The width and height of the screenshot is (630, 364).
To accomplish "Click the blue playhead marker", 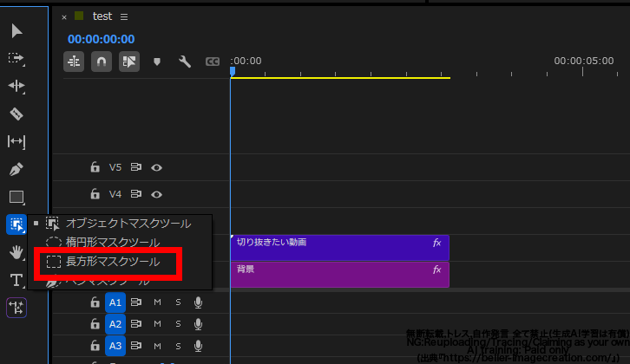I will click(x=233, y=71).
